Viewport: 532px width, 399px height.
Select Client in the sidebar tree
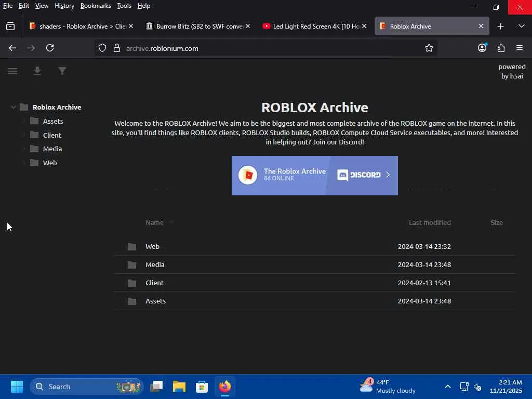[52, 135]
